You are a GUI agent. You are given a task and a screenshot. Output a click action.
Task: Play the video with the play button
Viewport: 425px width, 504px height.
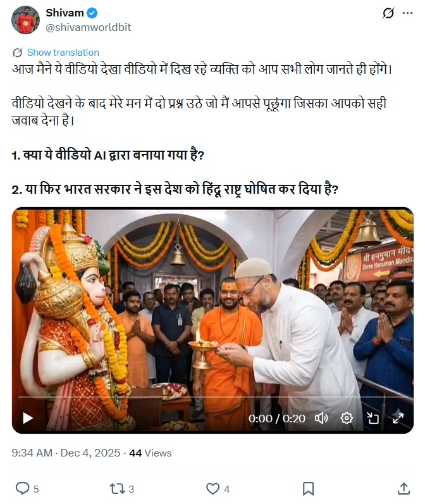(28, 418)
